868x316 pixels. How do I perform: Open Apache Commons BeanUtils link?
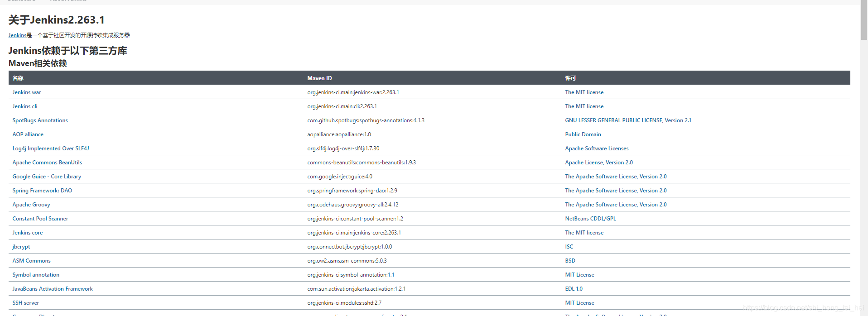click(x=48, y=163)
